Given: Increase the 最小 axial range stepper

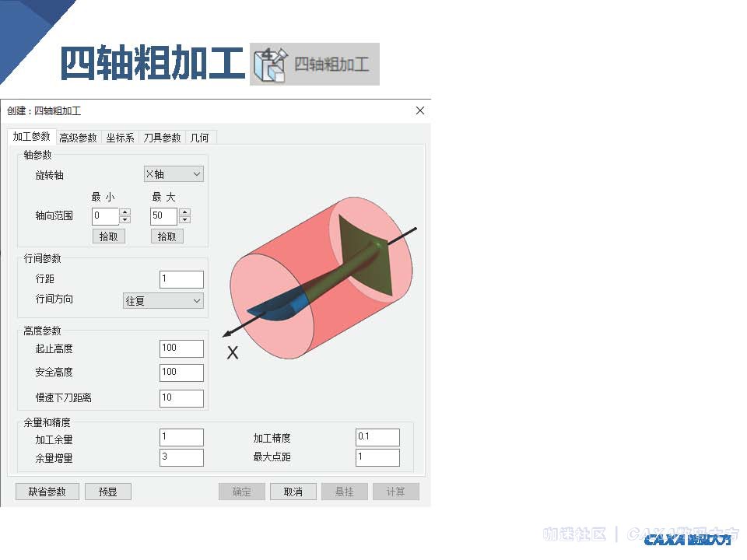Looking at the screenshot, I should pos(125,212).
